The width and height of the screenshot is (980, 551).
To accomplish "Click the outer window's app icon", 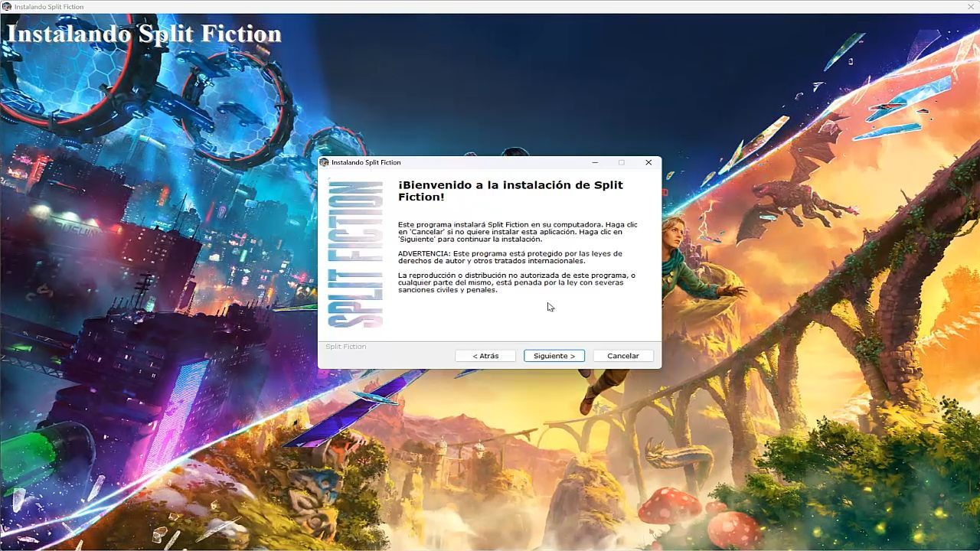I will tap(7, 6).
